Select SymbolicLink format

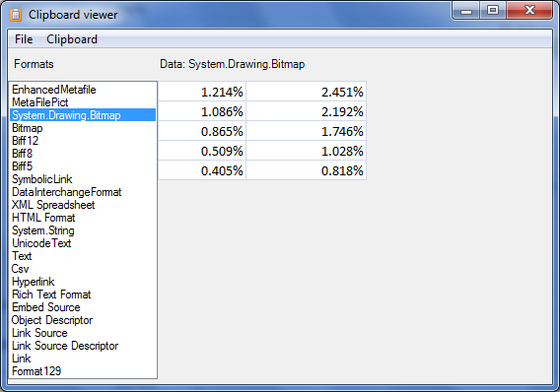click(83, 179)
